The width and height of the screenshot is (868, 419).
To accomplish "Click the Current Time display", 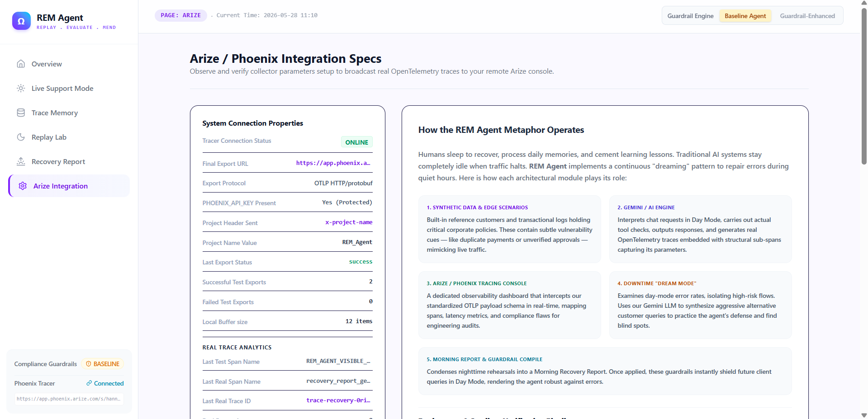I will 267,15.
